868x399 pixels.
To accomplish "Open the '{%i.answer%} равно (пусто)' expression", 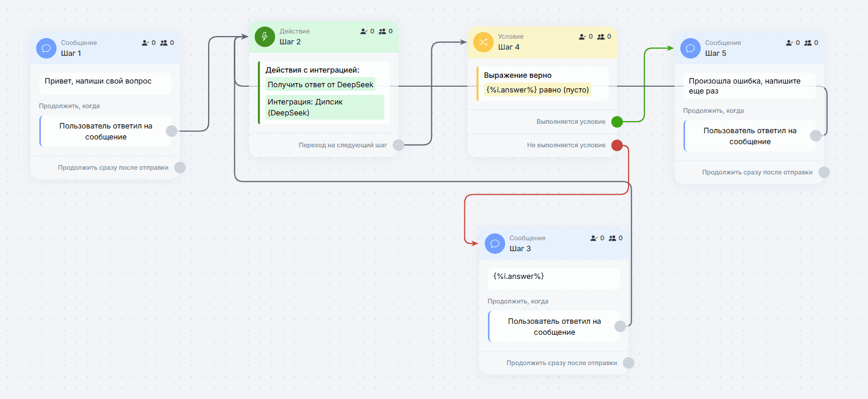I will click(538, 90).
